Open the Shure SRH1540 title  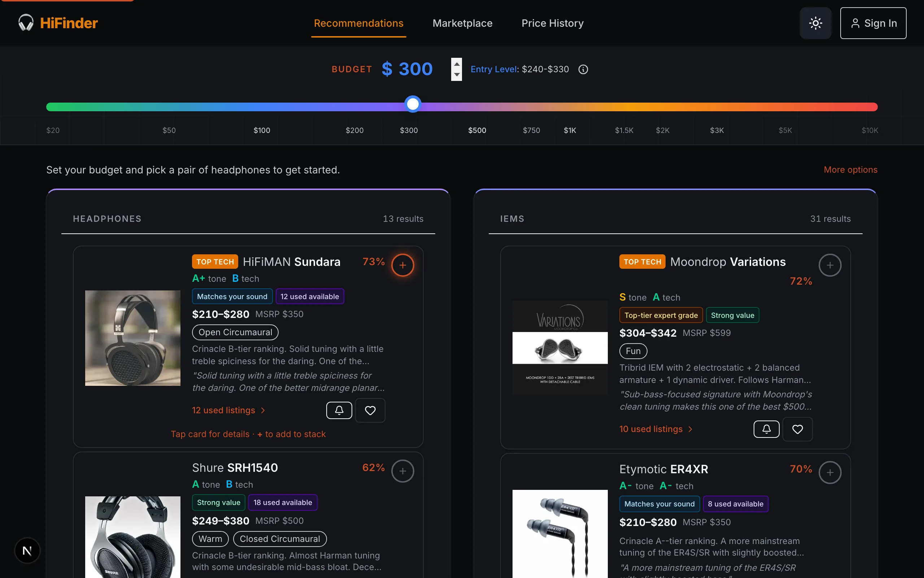coord(235,467)
